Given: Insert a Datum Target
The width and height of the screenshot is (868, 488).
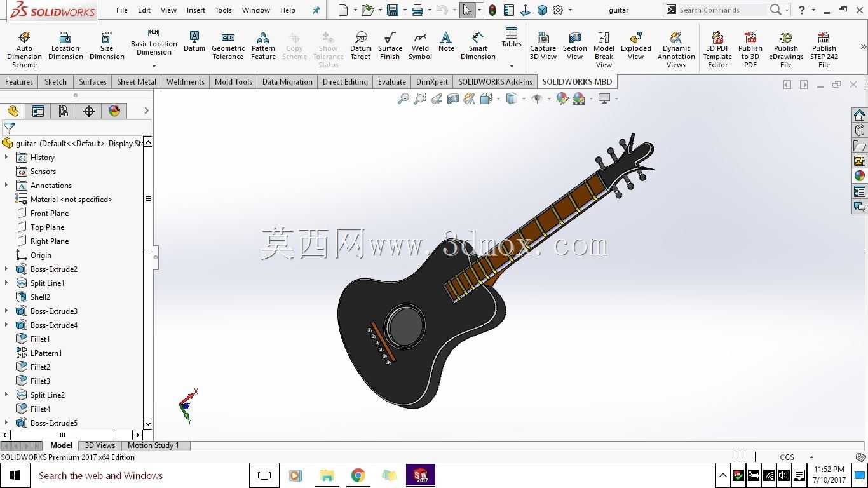Looking at the screenshot, I should [360, 46].
